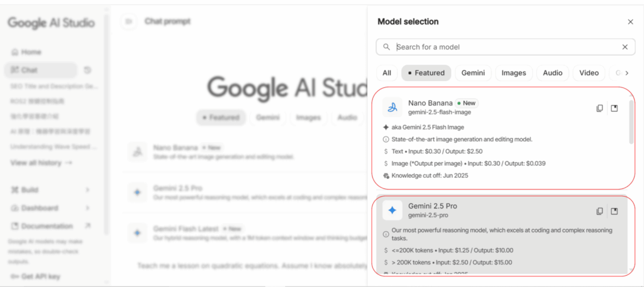Switch to the Gemini filter tab in panel
Screen dimensions: 644x287
(x=473, y=73)
